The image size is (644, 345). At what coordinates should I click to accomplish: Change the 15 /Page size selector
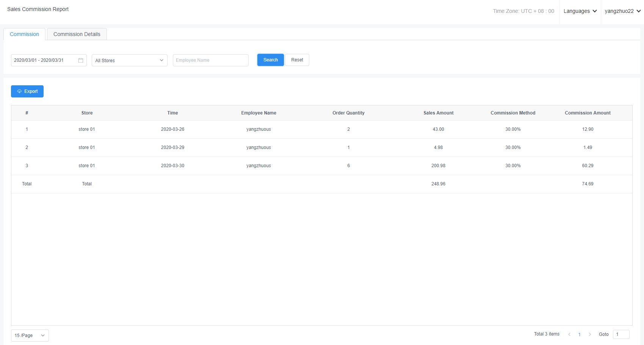(30, 336)
